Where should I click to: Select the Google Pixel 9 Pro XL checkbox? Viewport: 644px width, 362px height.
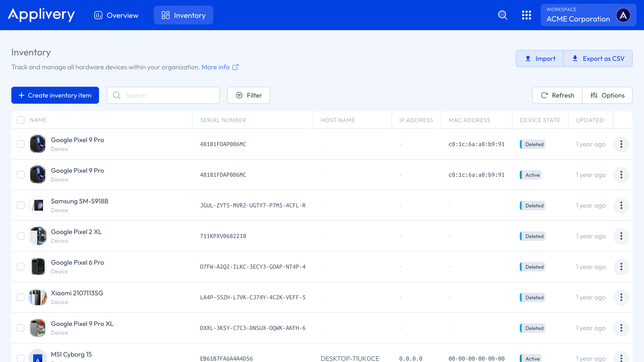[21, 328]
